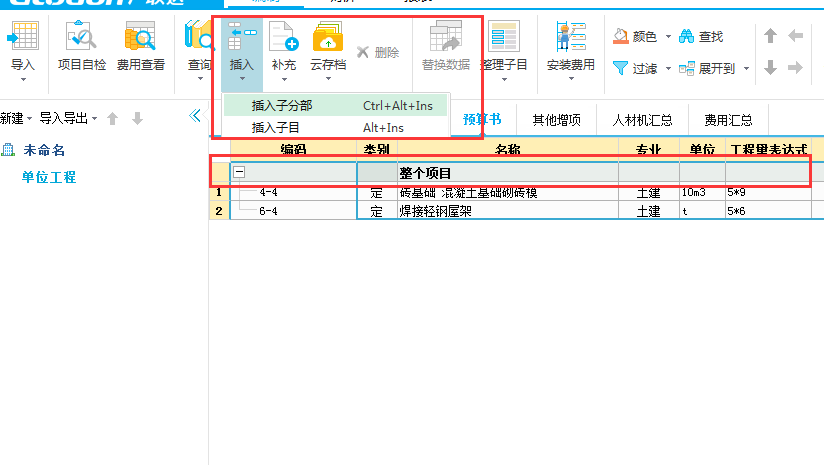Click expression cell 5*9
Image resolution: width=824 pixels, height=465 pixels.
click(x=769, y=192)
